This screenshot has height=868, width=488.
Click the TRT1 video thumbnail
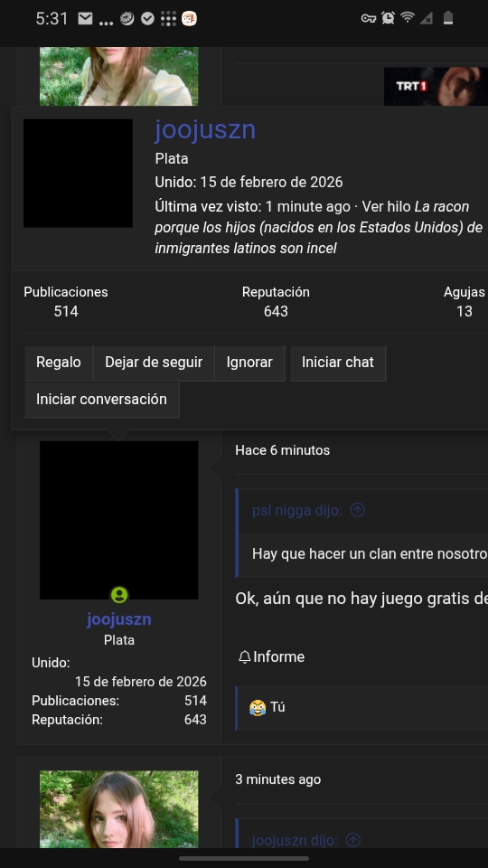(x=436, y=86)
